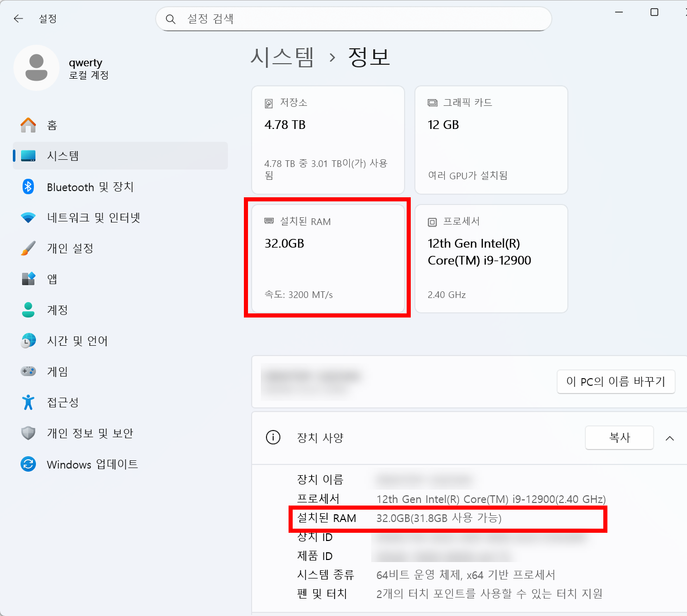Open the 홈 page from sidebar

(120, 125)
